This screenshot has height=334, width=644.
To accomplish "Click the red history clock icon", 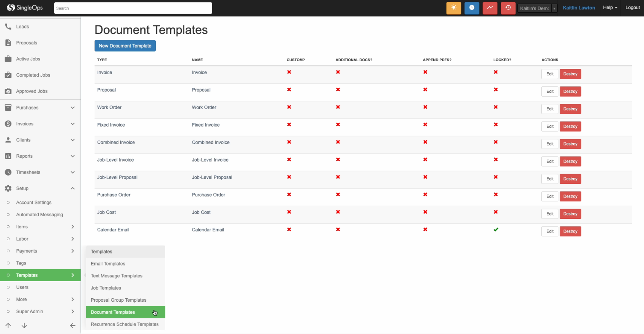I will (x=508, y=8).
